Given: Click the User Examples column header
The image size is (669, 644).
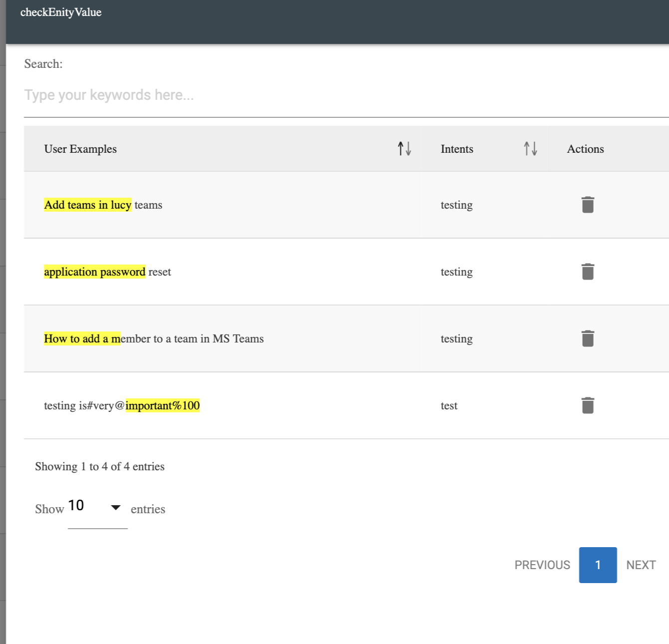Looking at the screenshot, I should (80, 149).
